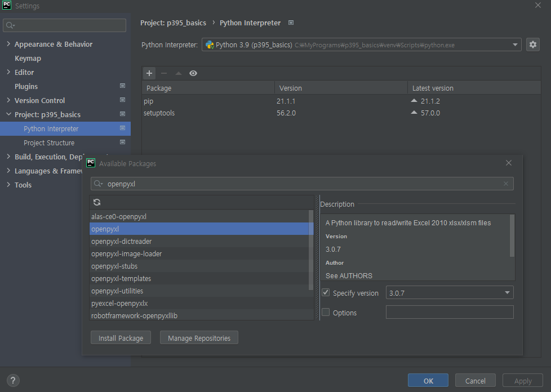Expand the Tools section

[8, 185]
